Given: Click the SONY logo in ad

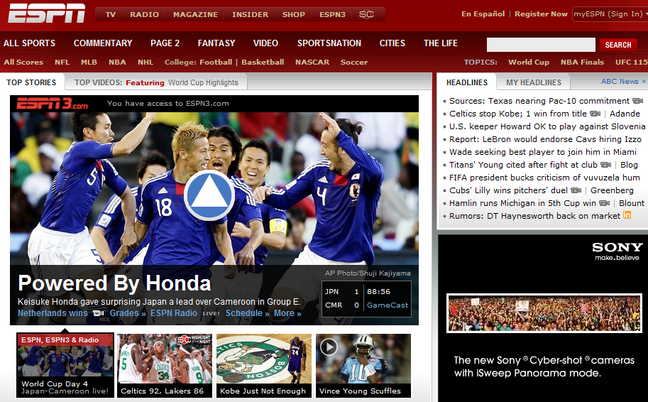Looking at the screenshot, I should (617, 247).
